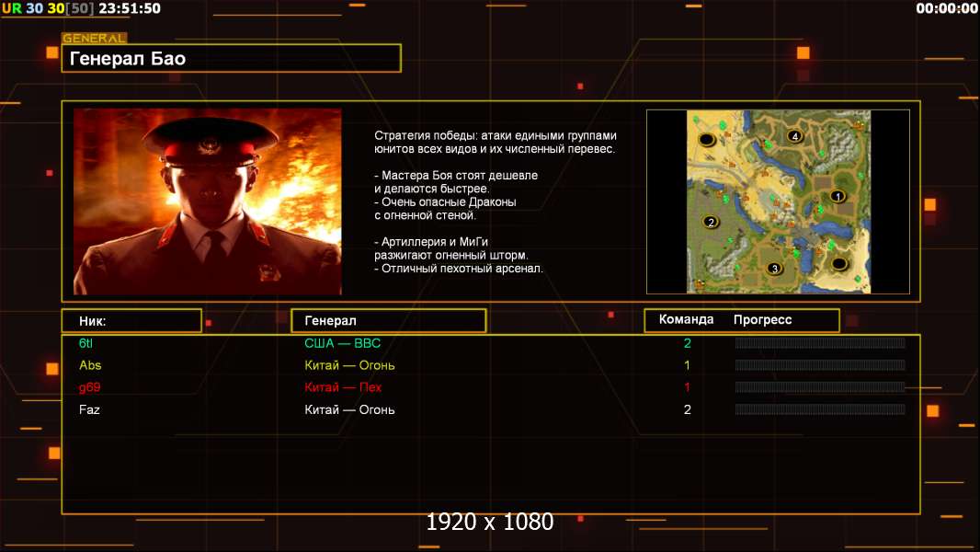Click the 00:00:00 timer at top right
980x552 pixels.
pyautogui.click(x=947, y=8)
